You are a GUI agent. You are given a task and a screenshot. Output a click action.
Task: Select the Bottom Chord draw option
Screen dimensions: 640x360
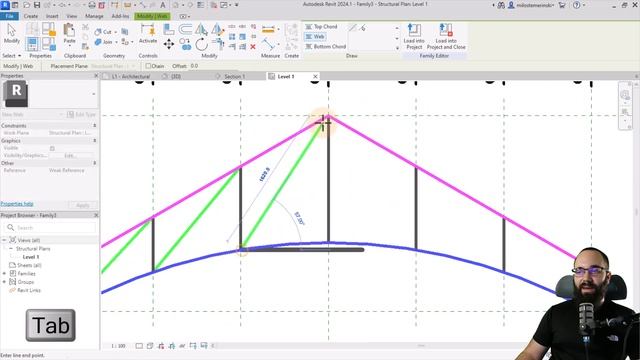point(326,47)
